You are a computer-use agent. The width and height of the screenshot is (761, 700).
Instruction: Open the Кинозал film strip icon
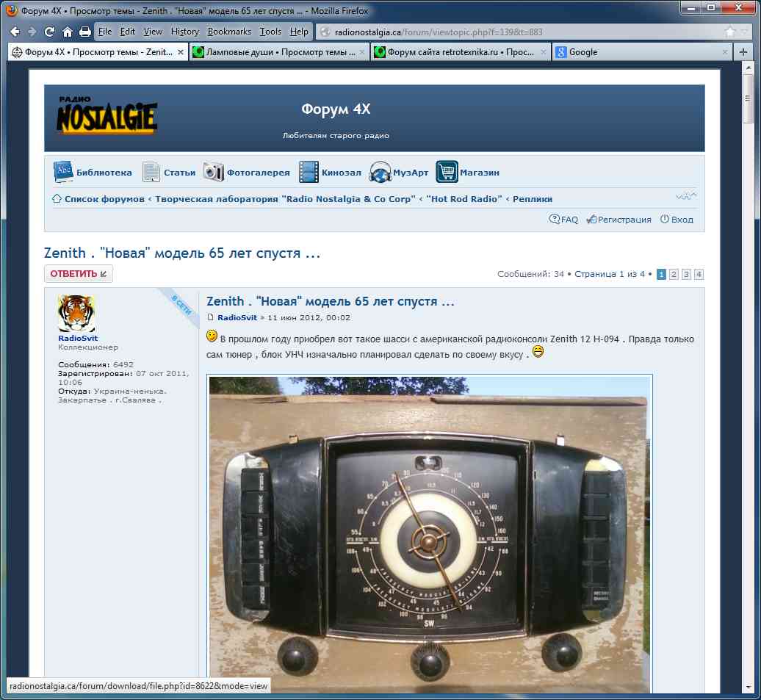click(x=309, y=172)
